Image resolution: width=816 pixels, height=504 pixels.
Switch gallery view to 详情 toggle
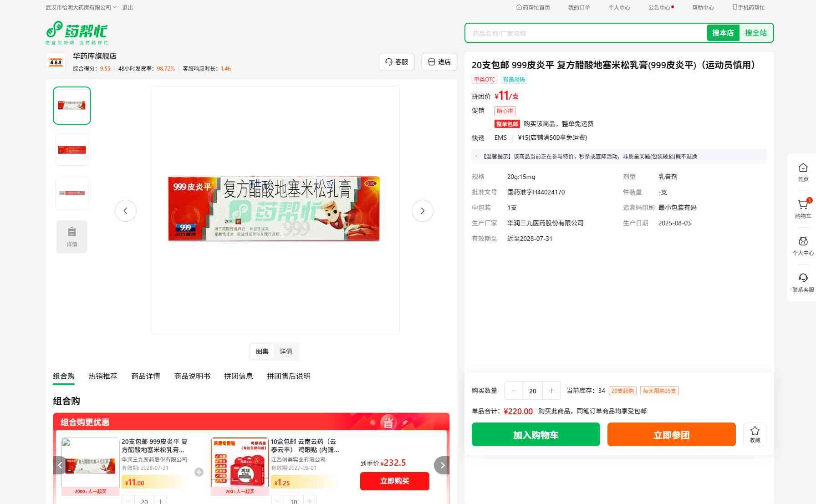point(286,351)
